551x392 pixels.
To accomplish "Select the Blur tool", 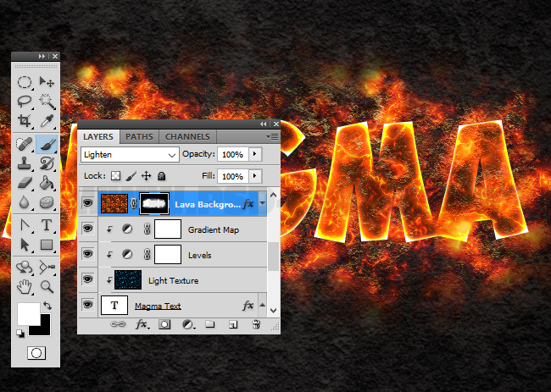I will click(25, 202).
